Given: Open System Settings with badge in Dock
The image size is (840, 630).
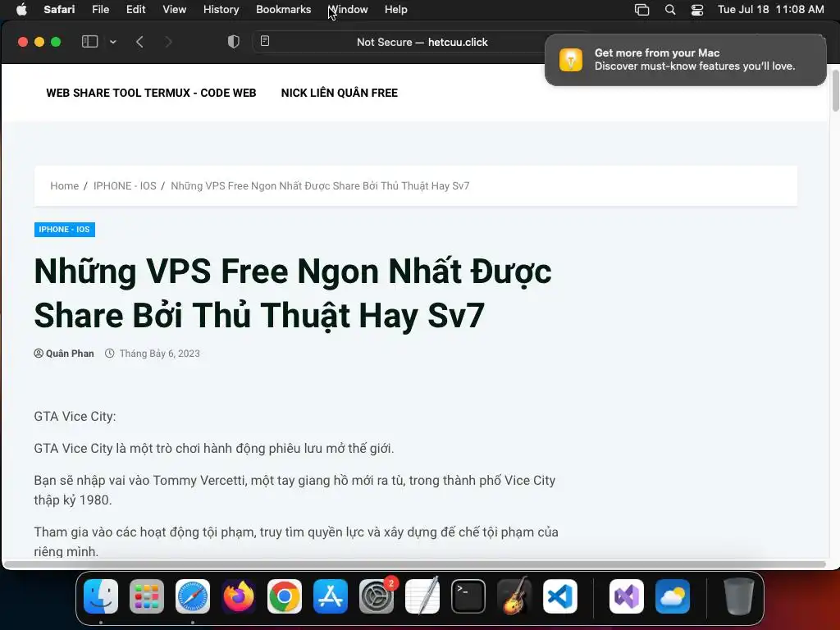Looking at the screenshot, I should point(377,596).
